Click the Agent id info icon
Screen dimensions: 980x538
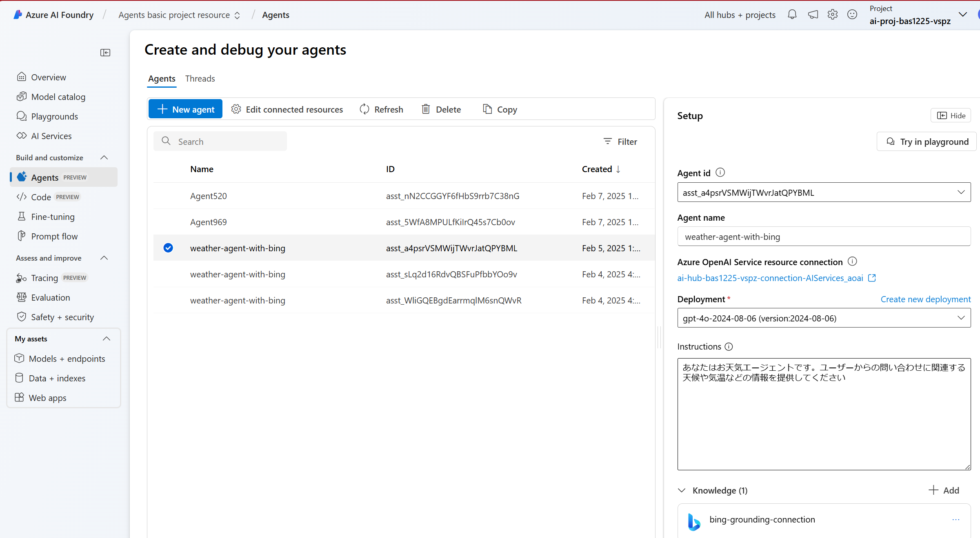pos(720,173)
